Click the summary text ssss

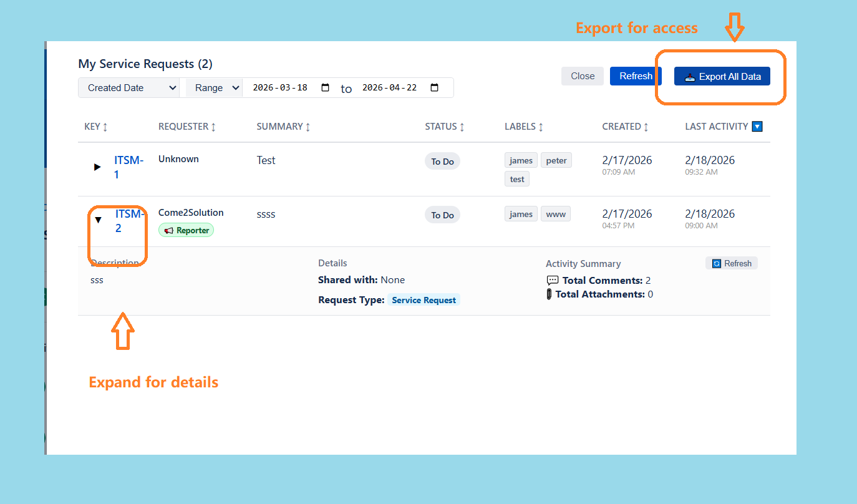266,215
